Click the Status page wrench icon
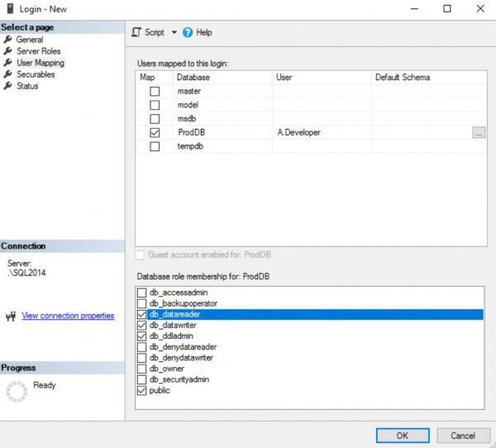Screen dimensions: 496x448 point(8,86)
